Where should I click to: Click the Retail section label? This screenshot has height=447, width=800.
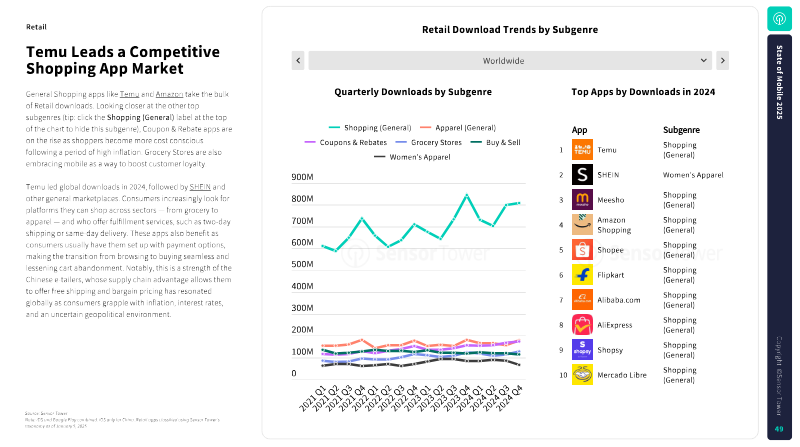36,27
